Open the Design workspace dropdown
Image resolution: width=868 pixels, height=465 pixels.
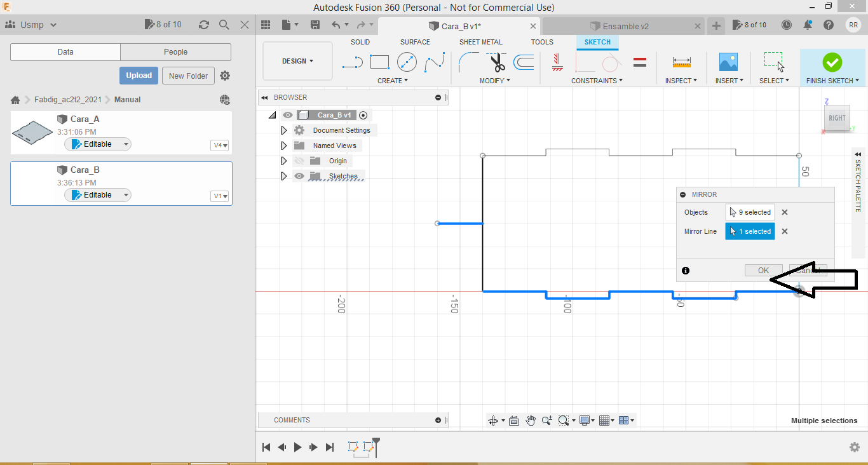click(x=297, y=61)
